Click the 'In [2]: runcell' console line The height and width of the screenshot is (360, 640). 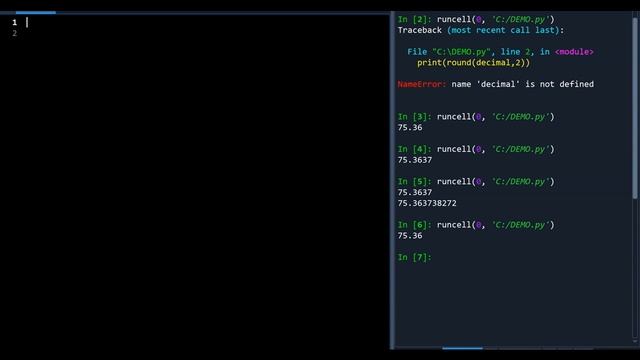point(476,19)
